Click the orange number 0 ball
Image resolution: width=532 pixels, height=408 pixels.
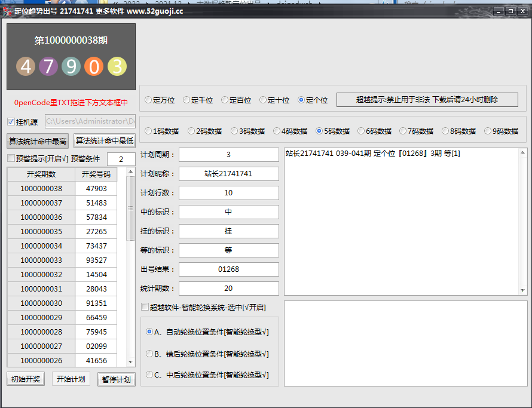(x=94, y=66)
